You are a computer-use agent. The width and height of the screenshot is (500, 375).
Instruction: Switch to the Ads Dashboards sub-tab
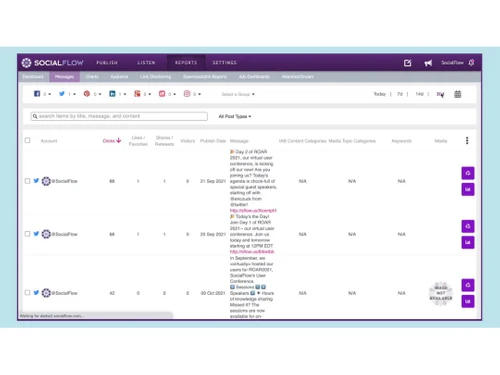(x=254, y=77)
